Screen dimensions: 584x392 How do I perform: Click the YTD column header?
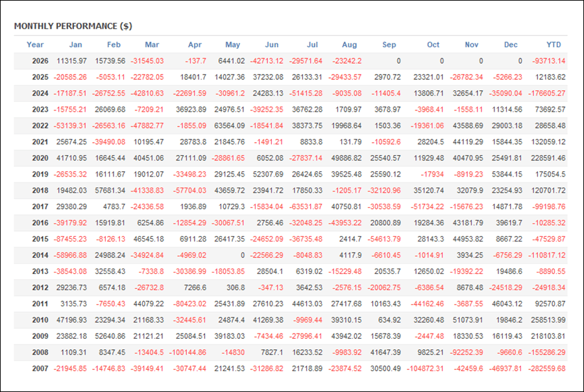pyautogui.click(x=554, y=45)
